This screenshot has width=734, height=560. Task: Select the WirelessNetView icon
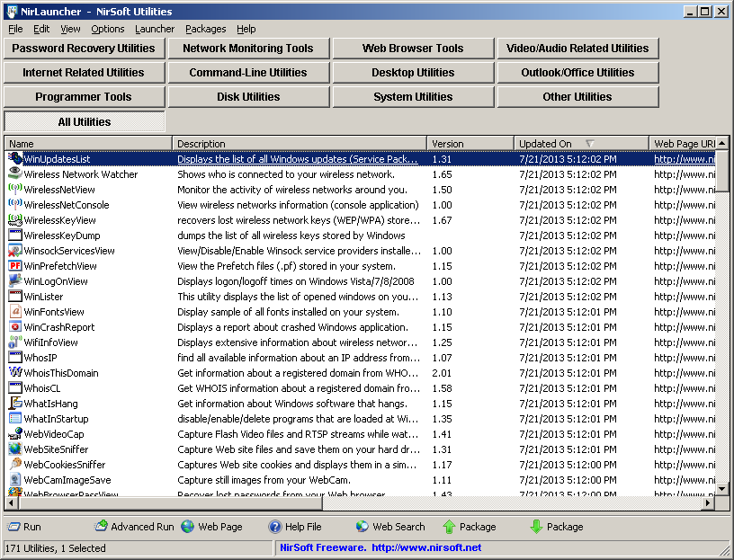tap(15, 190)
